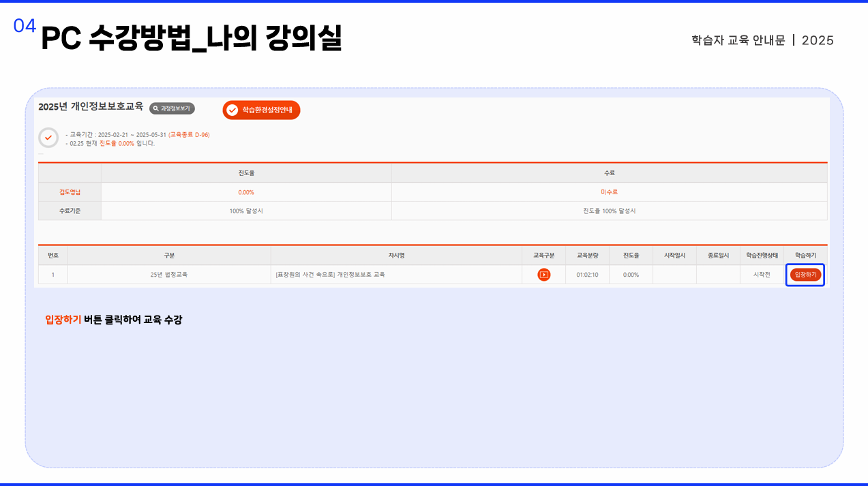
Task: Click the 구분 column header
Action: click(169, 256)
